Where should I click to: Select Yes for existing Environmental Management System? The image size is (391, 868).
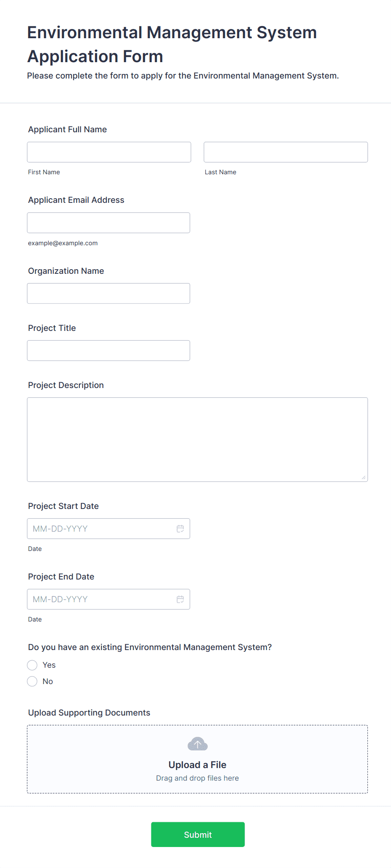click(x=32, y=665)
